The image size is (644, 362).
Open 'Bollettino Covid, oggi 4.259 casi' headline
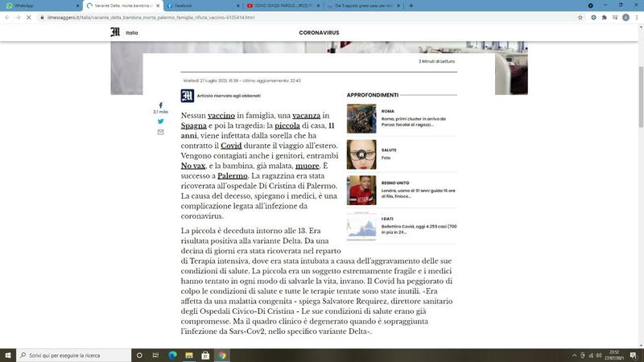tap(419, 229)
